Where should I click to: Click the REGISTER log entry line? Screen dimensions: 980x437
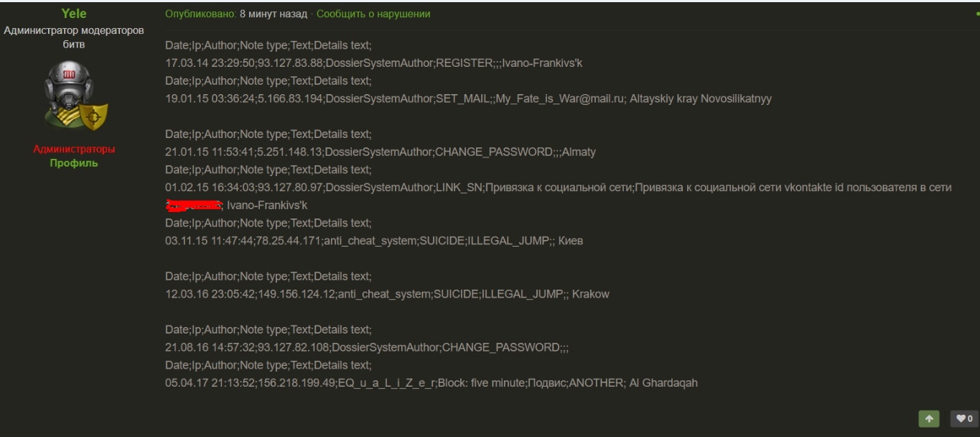[x=373, y=63]
